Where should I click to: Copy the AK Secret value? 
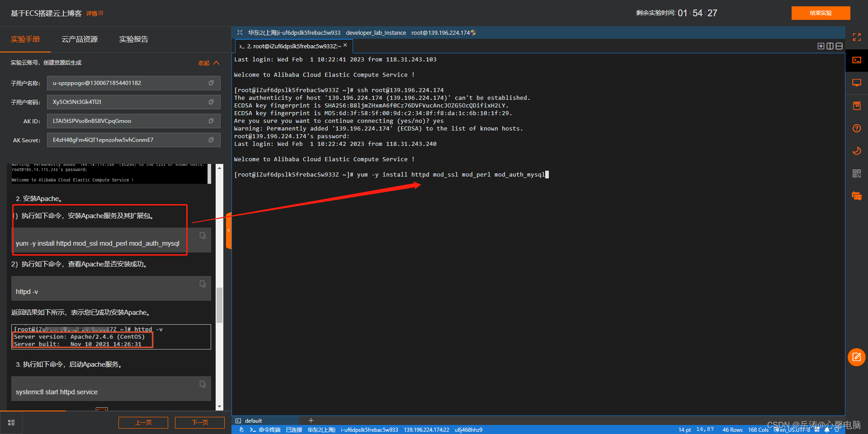click(x=211, y=140)
